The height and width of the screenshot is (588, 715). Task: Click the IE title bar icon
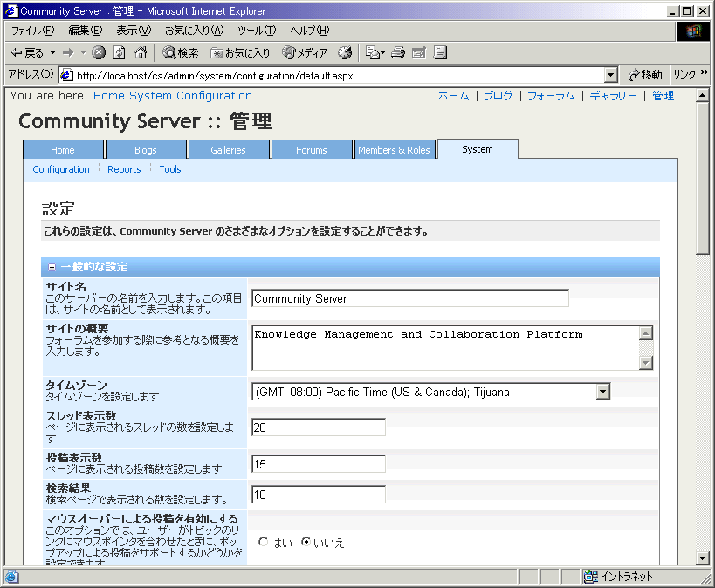click(11, 11)
